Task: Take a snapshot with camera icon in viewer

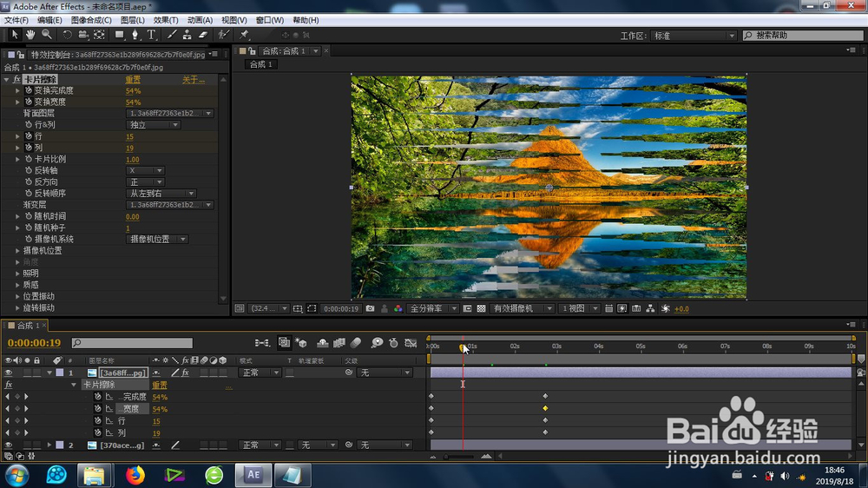Action: [x=370, y=308]
